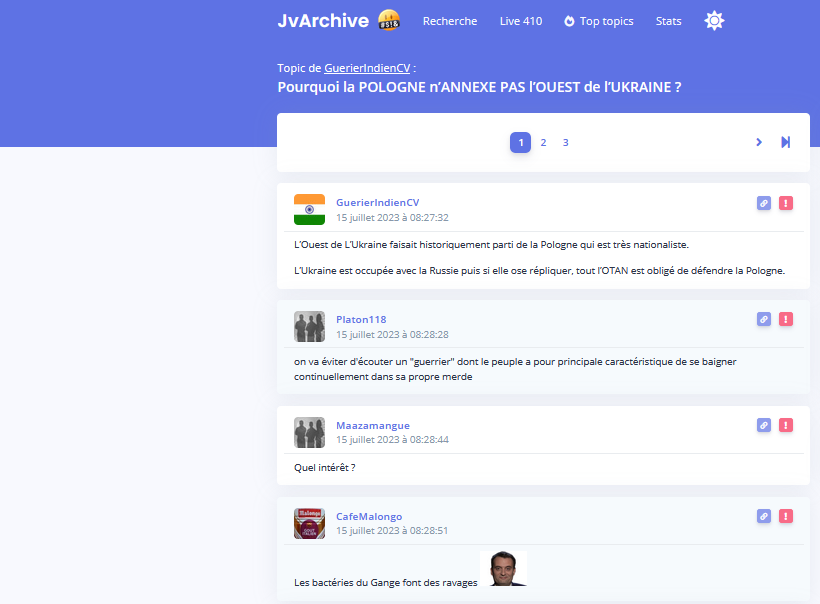Open the Recherche menu item
Screen dimensions: 820x604
[450, 21]
